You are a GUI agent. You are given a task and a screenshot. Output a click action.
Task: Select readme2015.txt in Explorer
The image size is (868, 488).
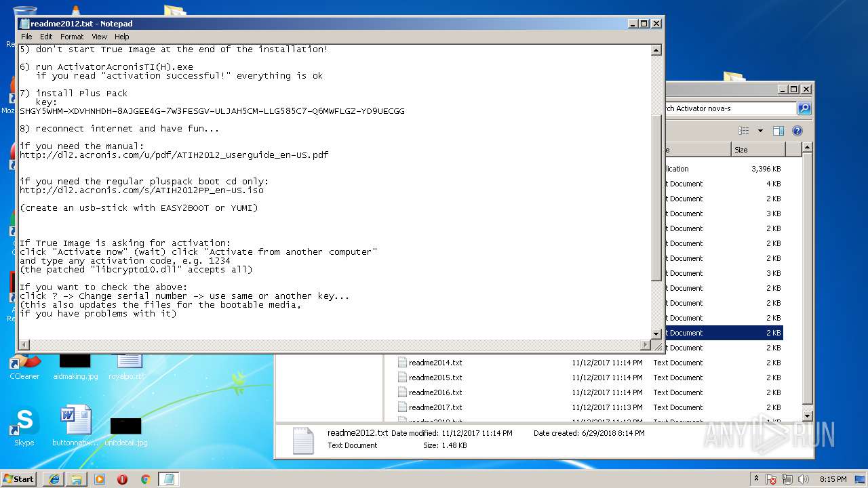435,378
